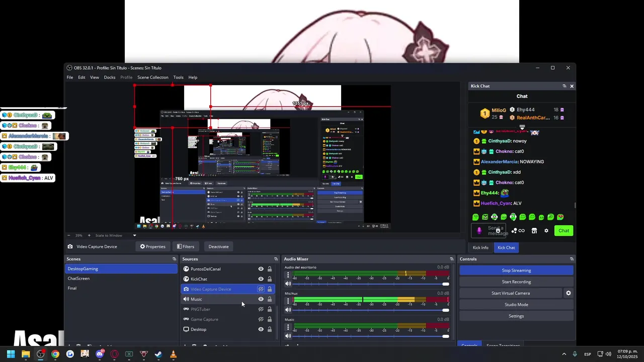Show the Game Capture source

pyautogui.click(x=261, y=319)
